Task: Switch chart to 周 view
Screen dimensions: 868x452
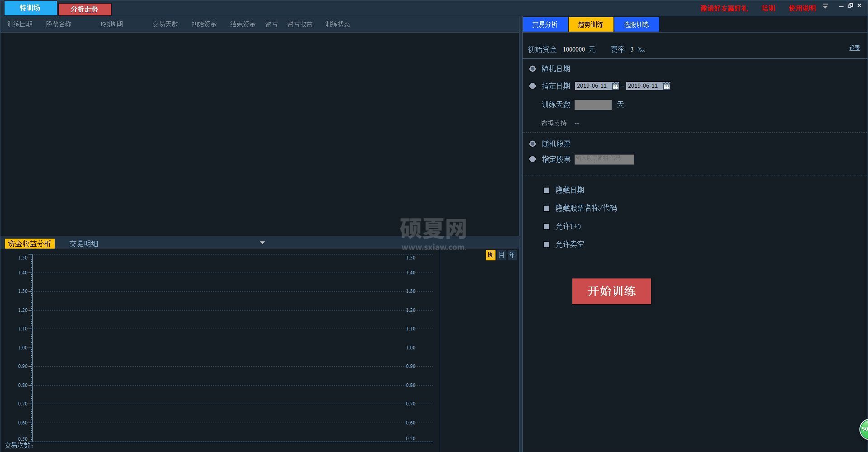Action: tap(491, 255)
